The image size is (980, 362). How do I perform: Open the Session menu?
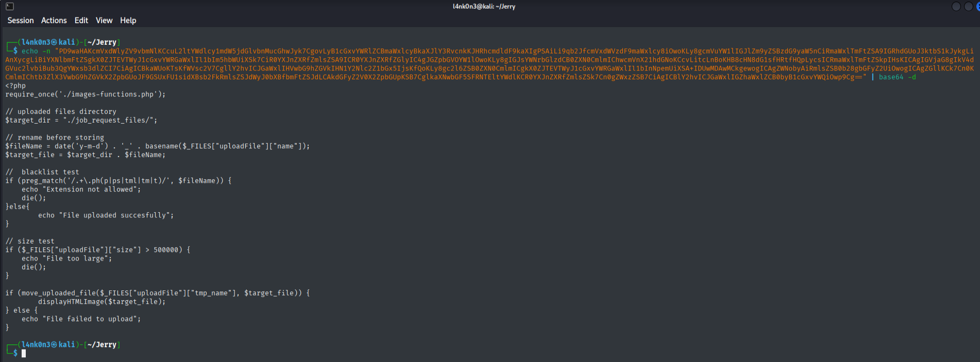(x=21, y=21)
